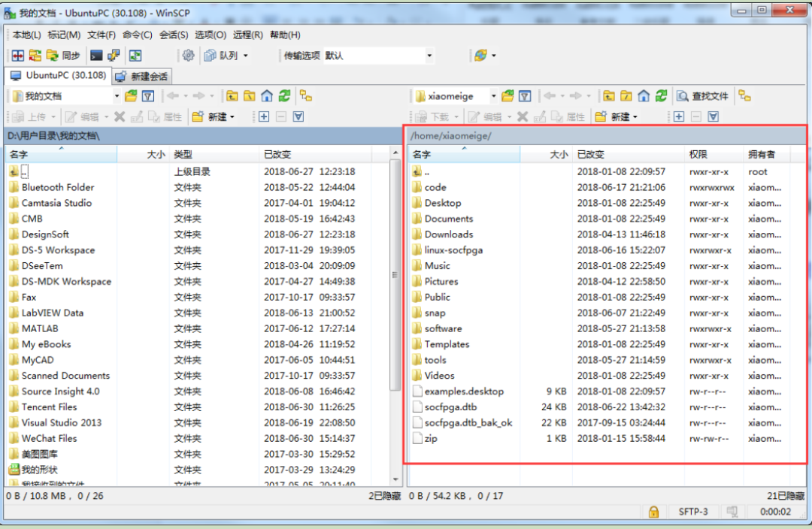Open the 文件(F) menu

(101, 35)
